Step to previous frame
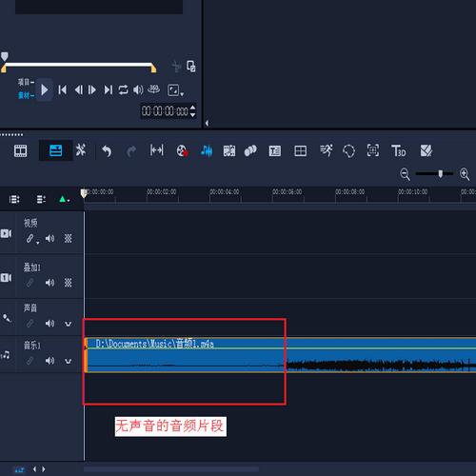The width and height of the screenshot is (476, 476). click(78, 90)
